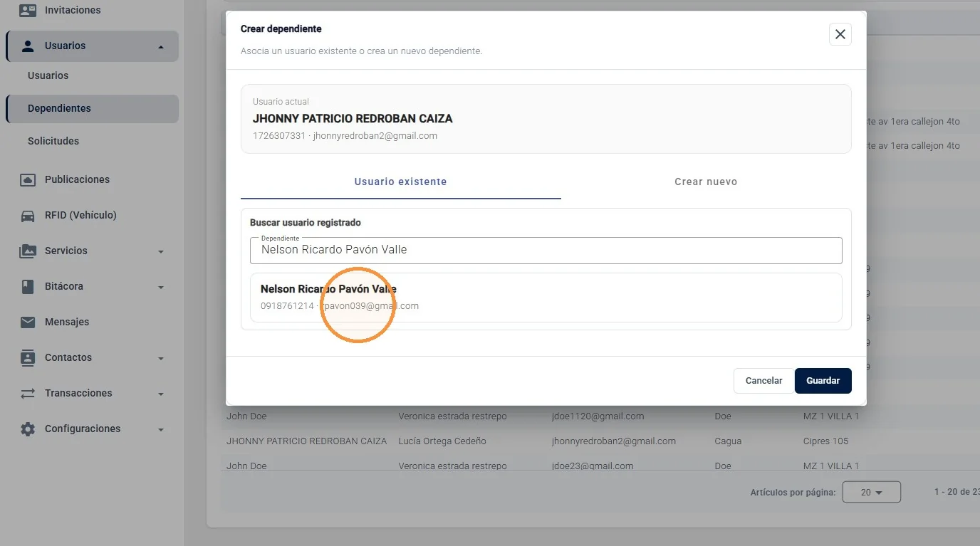
Task: Click the Cagua table cell
Action: tap(728, 441)
